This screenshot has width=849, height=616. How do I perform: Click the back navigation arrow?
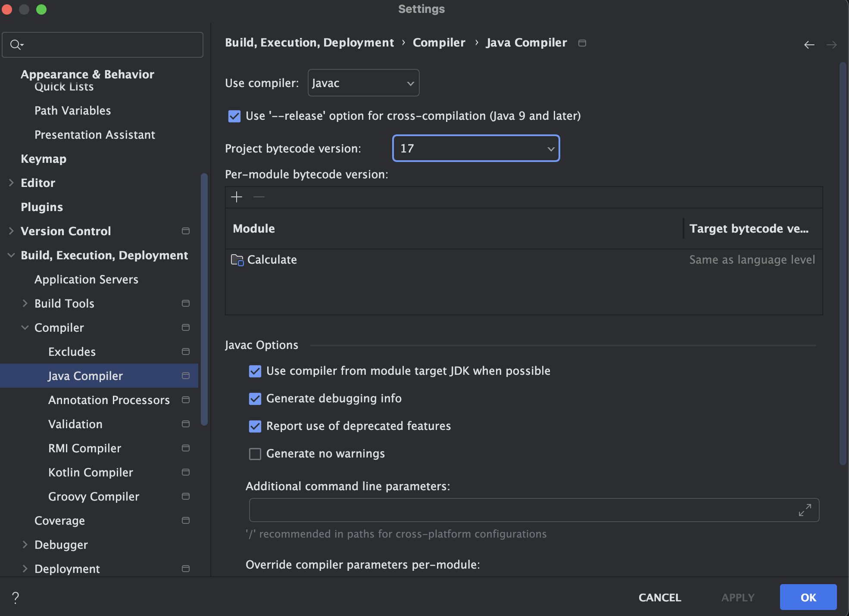(809, 44)
